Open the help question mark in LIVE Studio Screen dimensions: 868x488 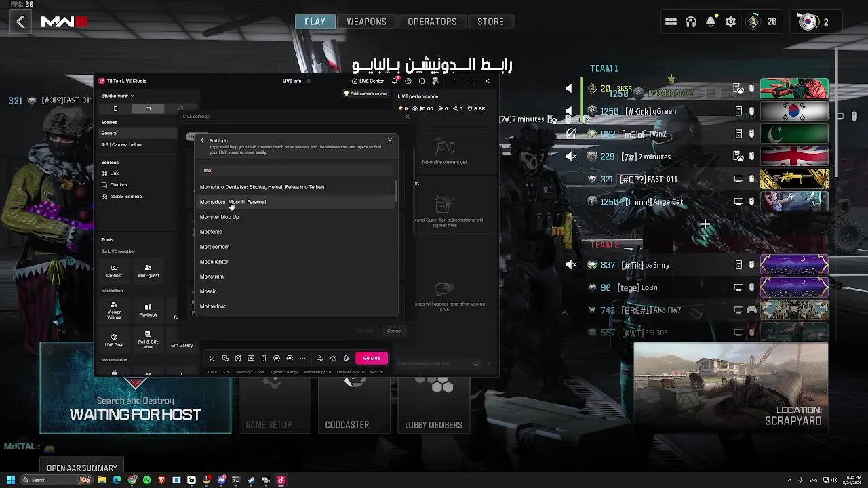click(x=408, y=81)
